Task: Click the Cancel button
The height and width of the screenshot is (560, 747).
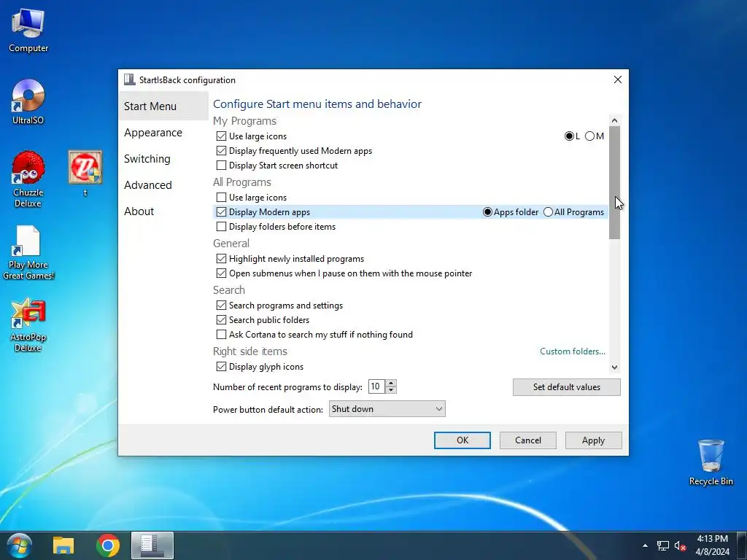Action: pyautogui.click(x=528, y=440)
